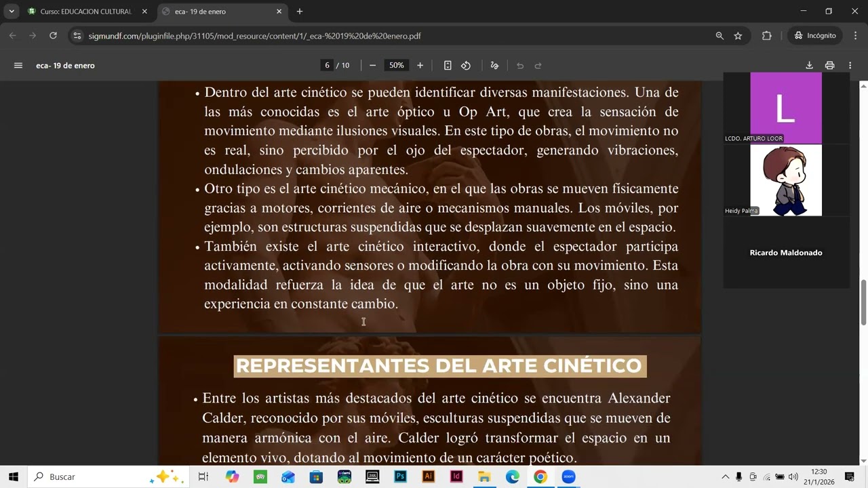Close the eca- 19 de enero tab
The width and height of the screenshot is (868, 488).
tap(279, 12)
